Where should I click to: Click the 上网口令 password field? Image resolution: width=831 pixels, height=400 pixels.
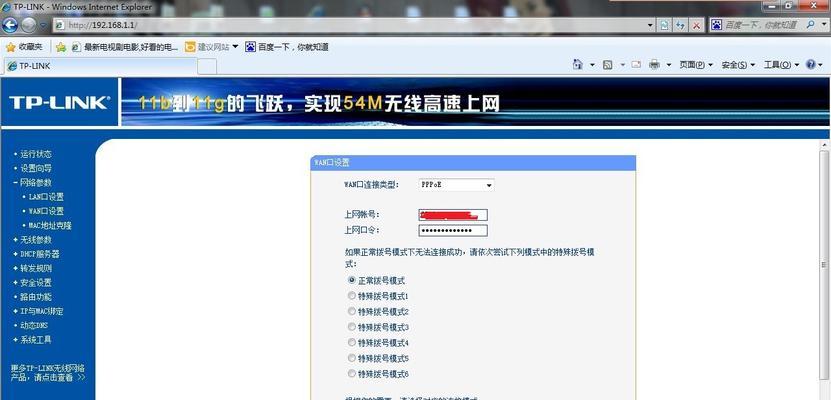pos(453,231)
